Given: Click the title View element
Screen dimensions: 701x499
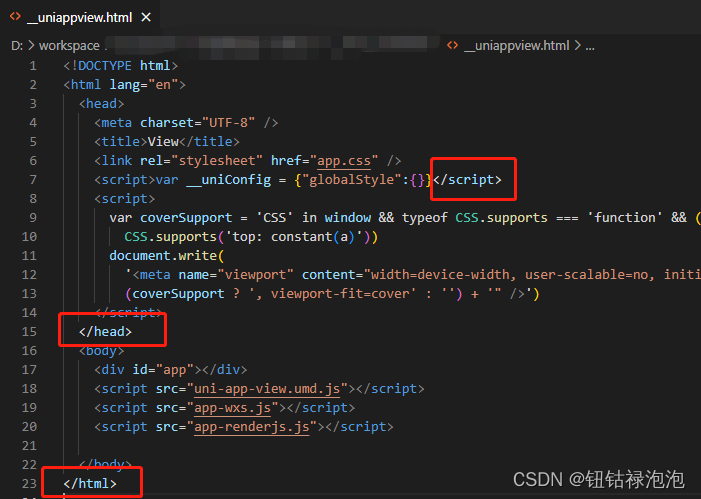Looking at the screenshot, I should [167, 142].
